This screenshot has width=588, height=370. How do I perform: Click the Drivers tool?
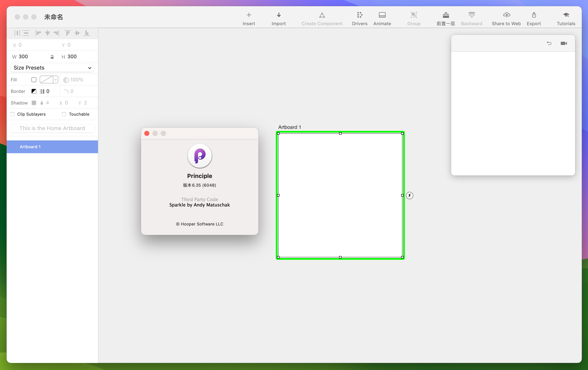360,18
